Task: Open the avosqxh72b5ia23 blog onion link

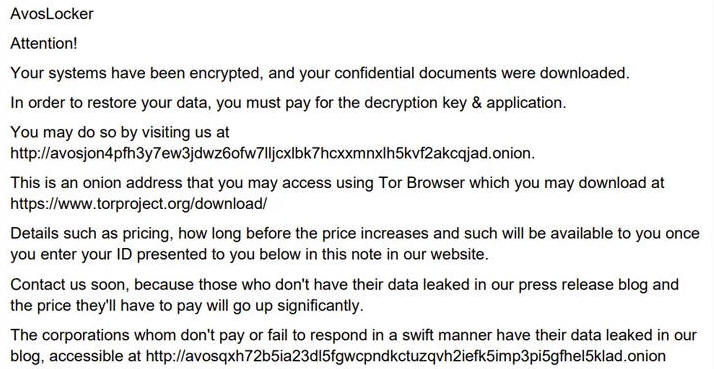Action: pyautogui.click(x=406, y=356)
